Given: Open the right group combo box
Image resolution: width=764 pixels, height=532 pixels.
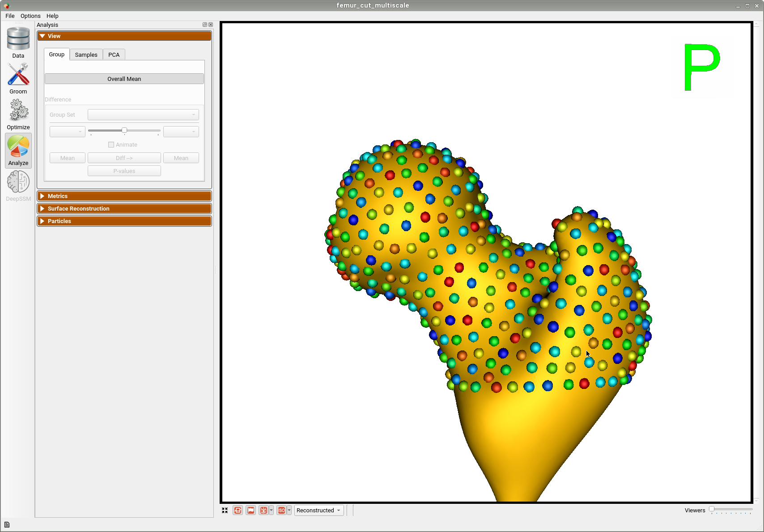Looking at the screenshot, I should click(181, 131).
